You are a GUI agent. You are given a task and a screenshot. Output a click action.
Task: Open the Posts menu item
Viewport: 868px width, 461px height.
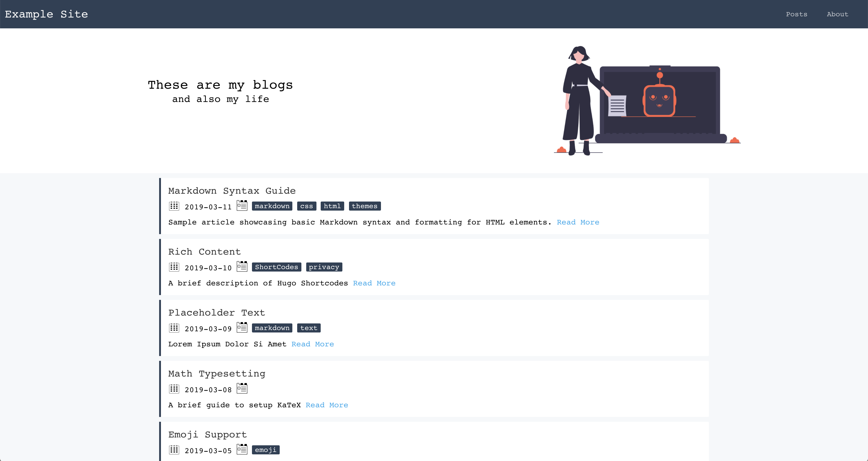pyautogui.click(x=796, y=14)
